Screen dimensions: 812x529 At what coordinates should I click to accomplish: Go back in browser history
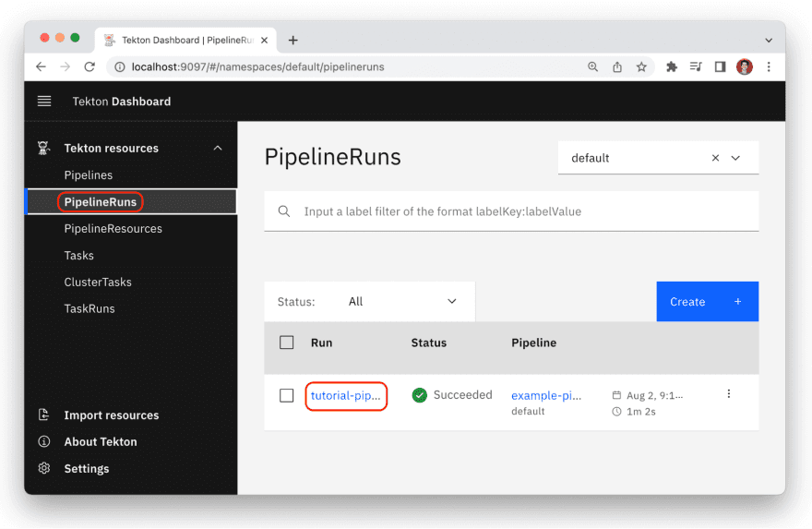tap(41, 66)
